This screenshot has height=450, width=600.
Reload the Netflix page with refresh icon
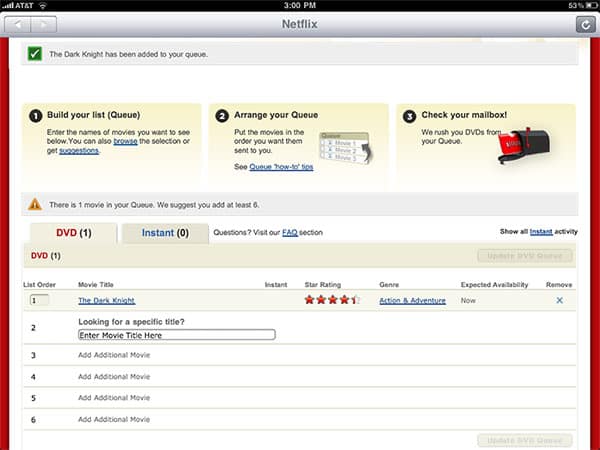[585, 25]
